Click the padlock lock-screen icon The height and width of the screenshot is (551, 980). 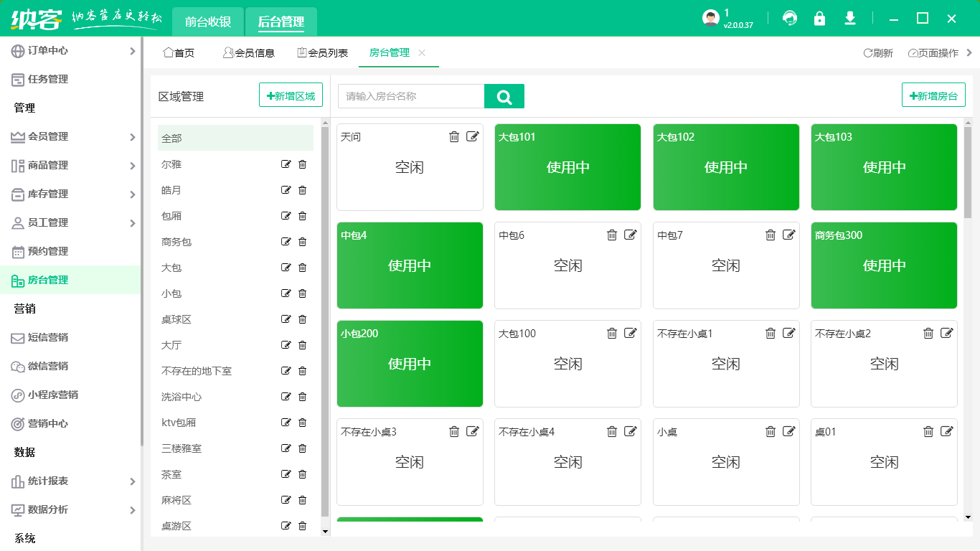point(820,19)
